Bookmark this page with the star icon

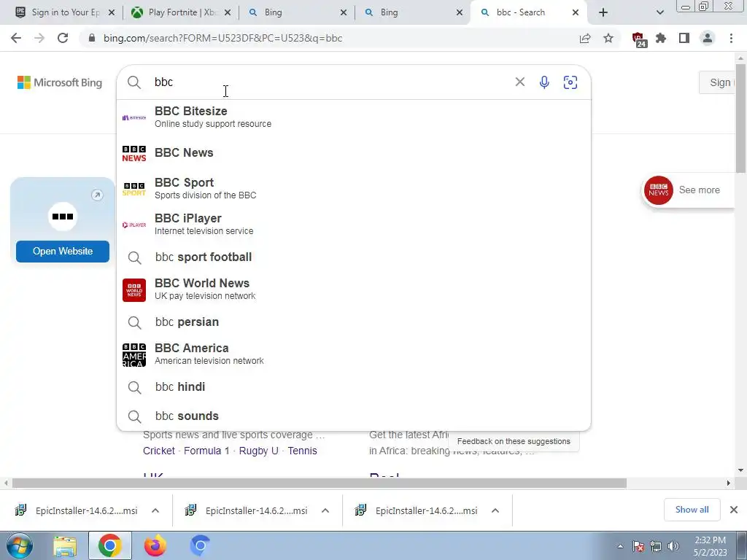(x=608, y=38)
